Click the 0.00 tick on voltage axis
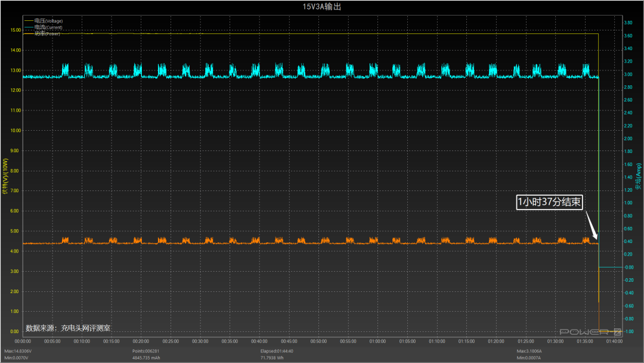The width and height of the screenshot is (644, 363). pyautogui.click(x=15, y=331)
